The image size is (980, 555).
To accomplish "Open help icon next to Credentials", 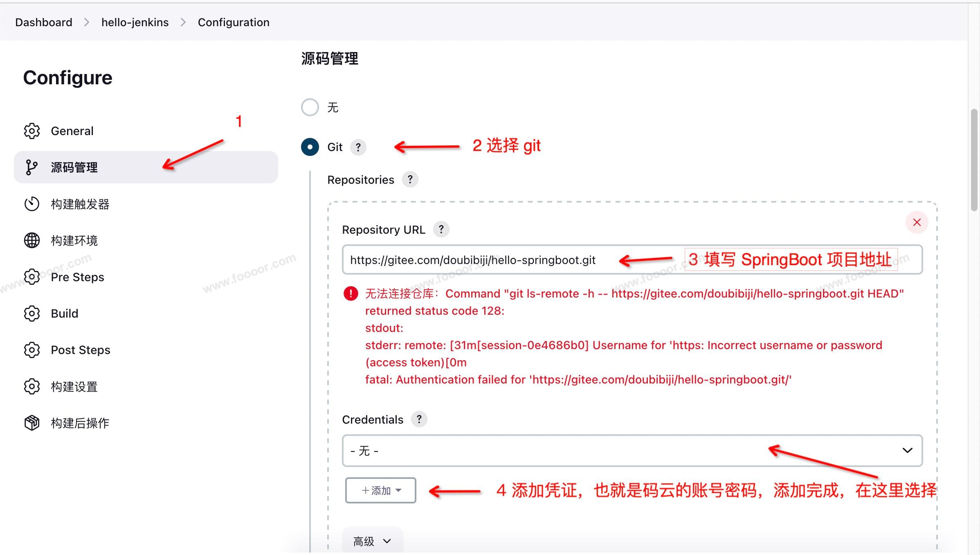I will pyautogui.click(x=419, y=420).
